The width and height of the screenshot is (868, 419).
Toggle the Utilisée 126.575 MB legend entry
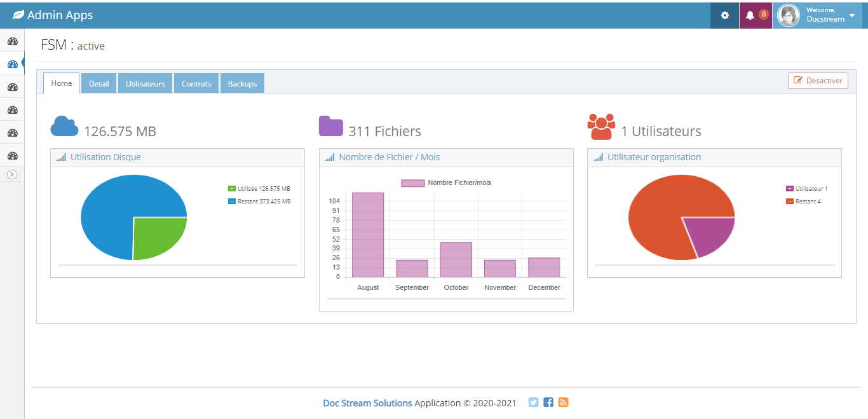(x=259, y=189)
